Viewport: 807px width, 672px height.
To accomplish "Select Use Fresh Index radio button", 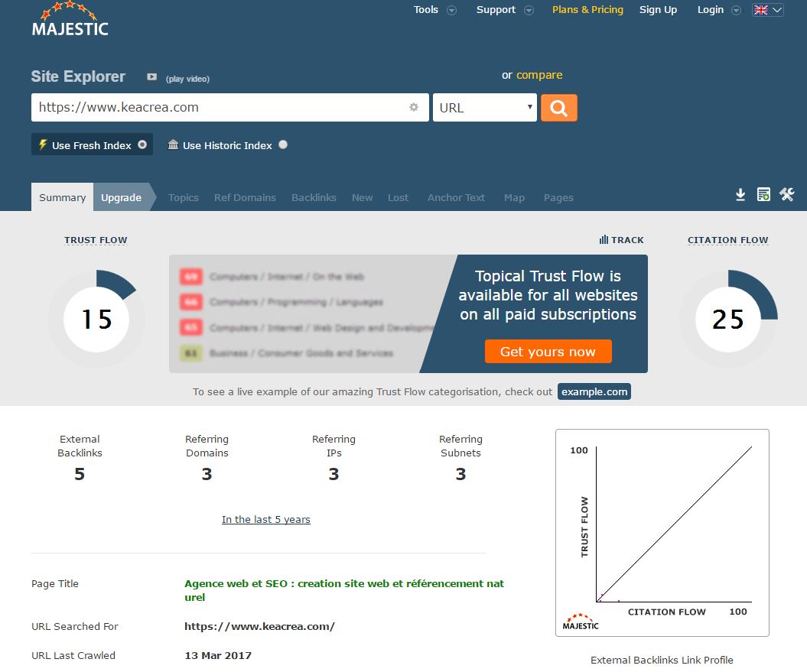I will [142, 144].
